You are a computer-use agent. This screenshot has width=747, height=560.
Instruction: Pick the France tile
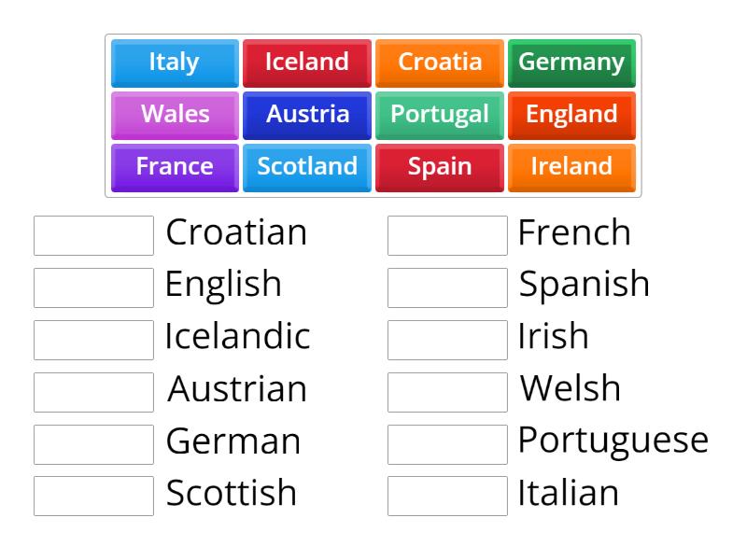pyautogui.click(x=174, y=167)
